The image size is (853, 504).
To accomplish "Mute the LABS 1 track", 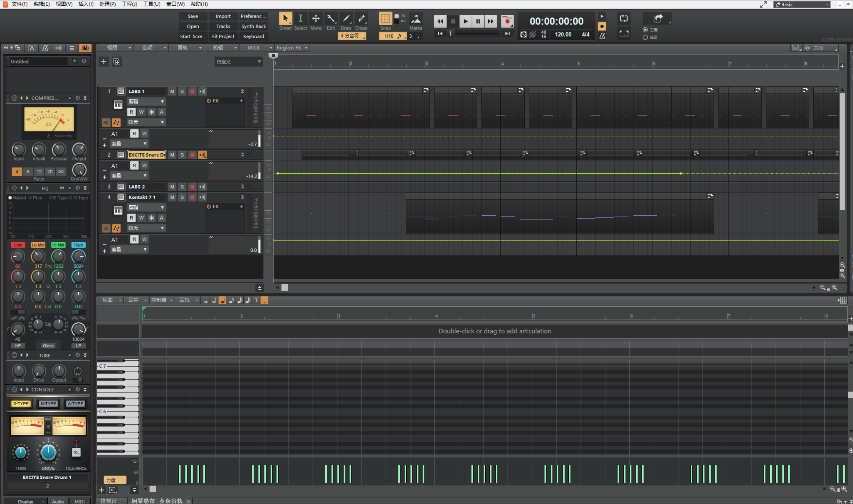I will click(x=172, y=91).
